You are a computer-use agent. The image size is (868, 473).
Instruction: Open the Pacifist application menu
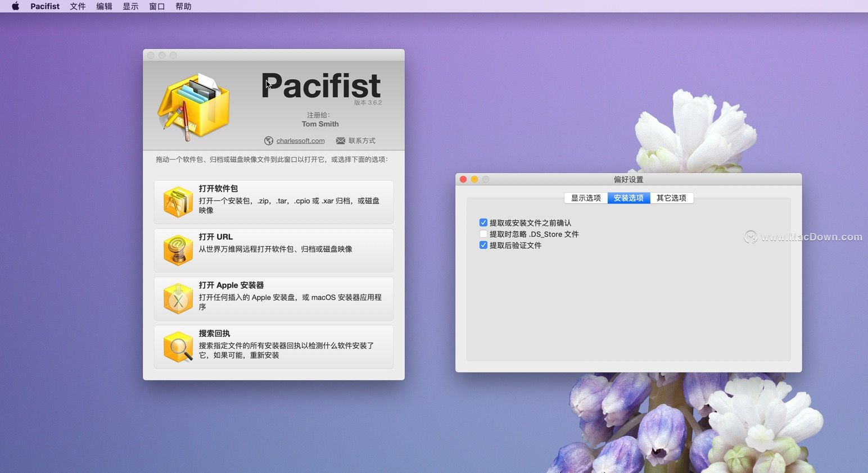coord(45,6)
